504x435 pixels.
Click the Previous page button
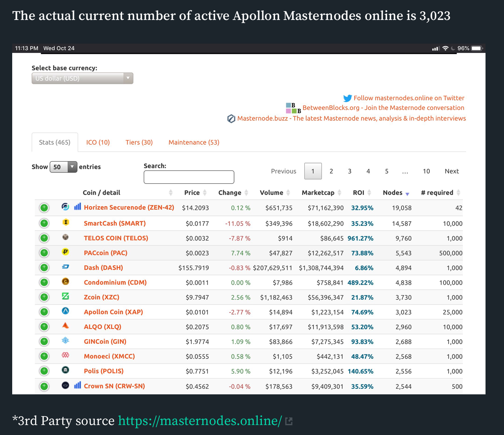tap(284, 171)
